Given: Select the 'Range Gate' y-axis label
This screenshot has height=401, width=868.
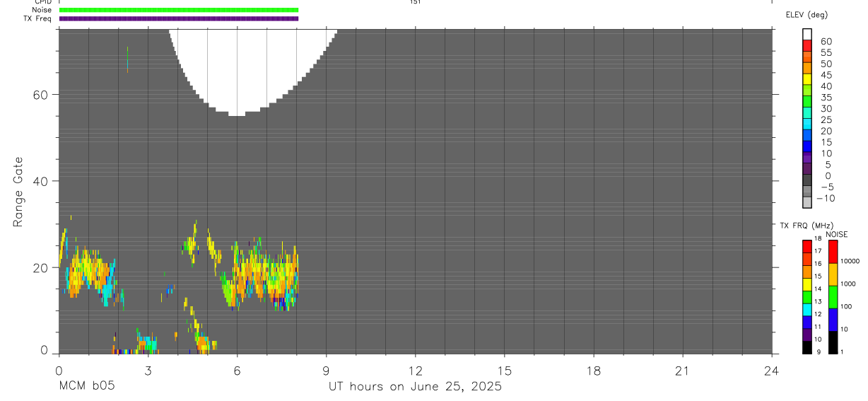Looking at the screenshot, I should click(x=18, y=192).
